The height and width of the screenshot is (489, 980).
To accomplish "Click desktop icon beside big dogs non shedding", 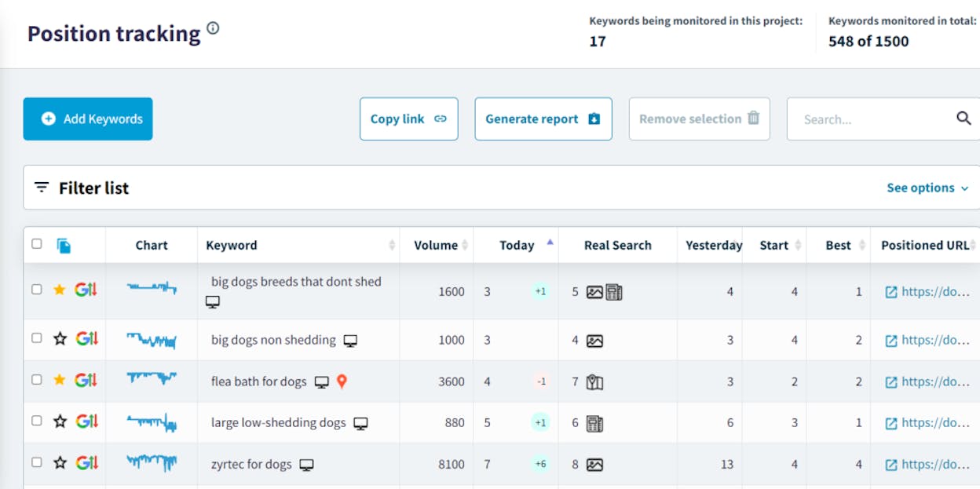I will click(x=350, y=341).
